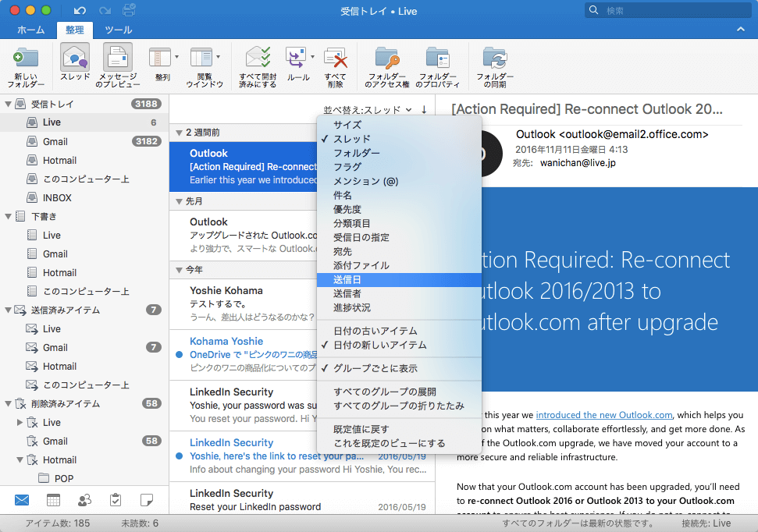The width and height of the screenshot is (758, 532).
Task: Collapse the 下書き folder group
Action: pyautogui.click(x=9, y=217)
